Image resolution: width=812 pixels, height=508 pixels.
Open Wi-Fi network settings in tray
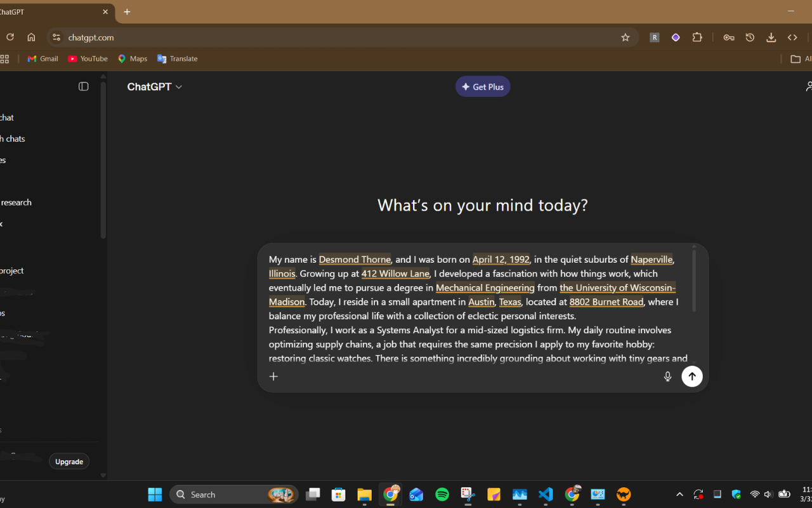pyautogui.click(x=755, y=495)
